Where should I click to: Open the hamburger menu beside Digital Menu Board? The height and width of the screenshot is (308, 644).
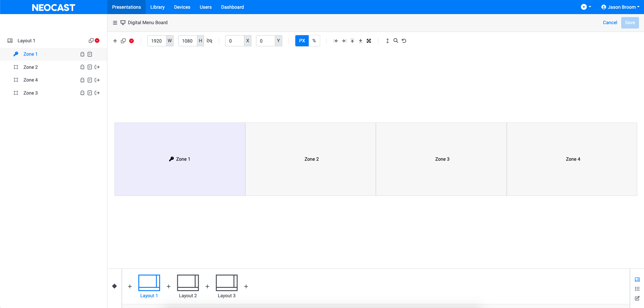115,22
